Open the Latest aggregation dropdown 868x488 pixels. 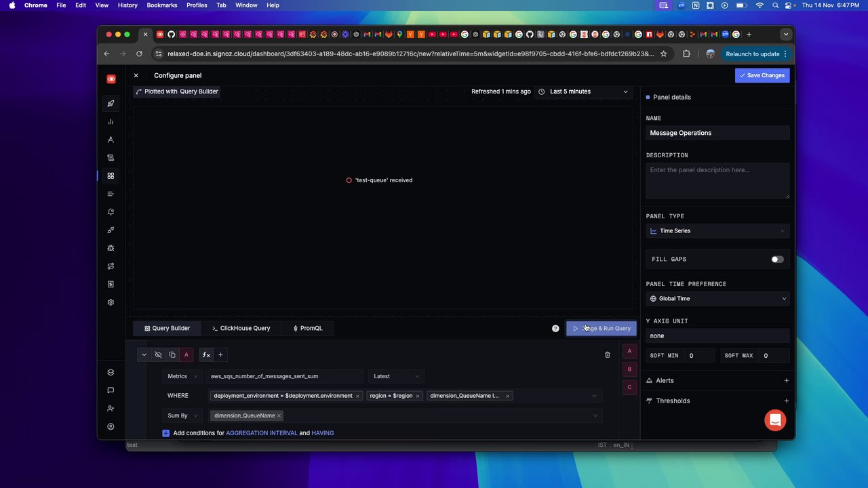397,376
